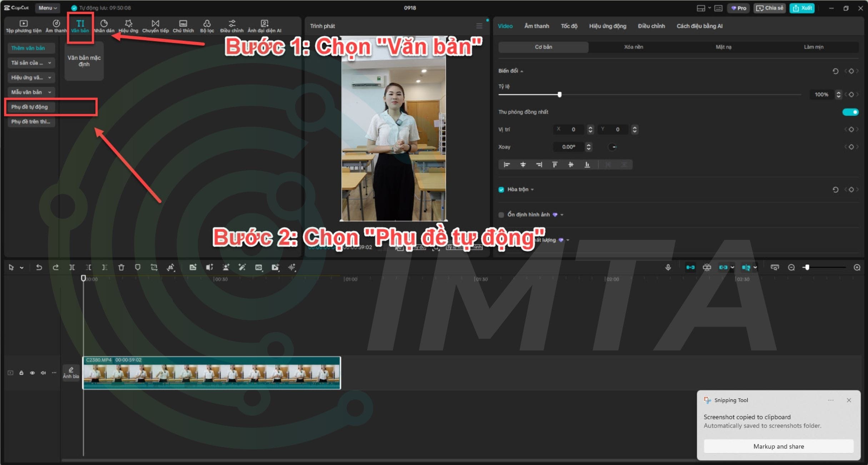Toggle the Thu phóng đồng nhất switch
868x465 pixels.
tap(850, 112)
